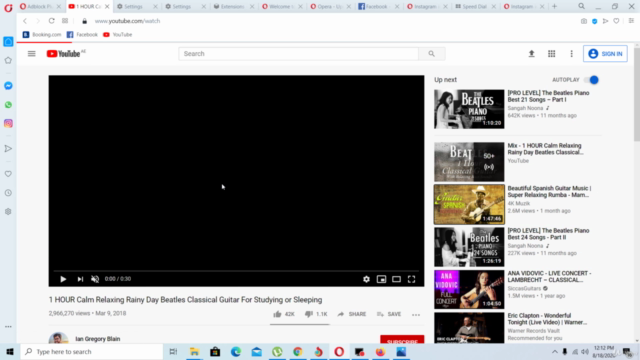Open Ian Gregory Blain channel link

pyautogui.click(x=98, y=339)
